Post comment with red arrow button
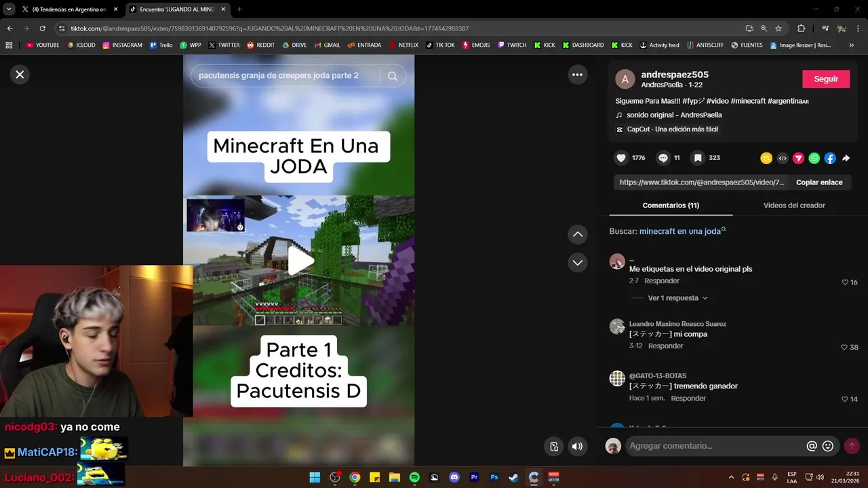 click(x=852, y=446)
